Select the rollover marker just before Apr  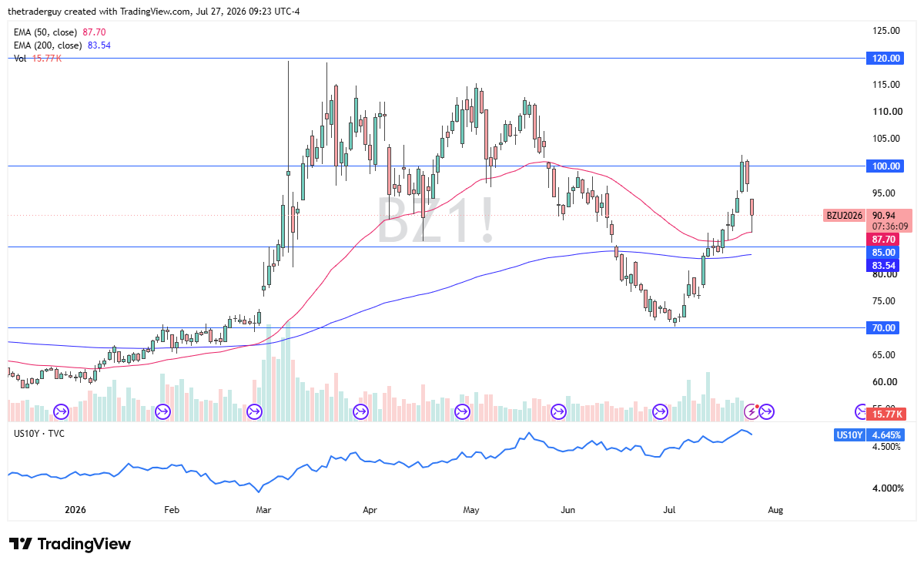pyautogui.click(x=360, y=412)
